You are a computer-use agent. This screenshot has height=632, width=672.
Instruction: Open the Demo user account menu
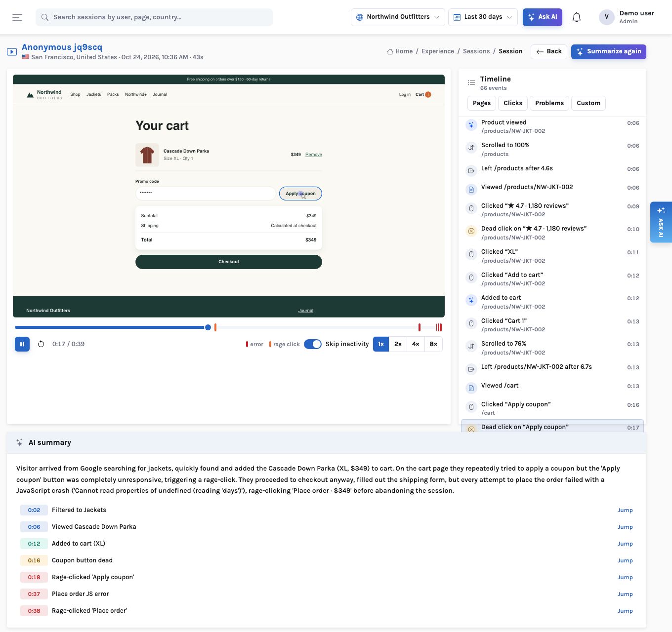point(627,17)
